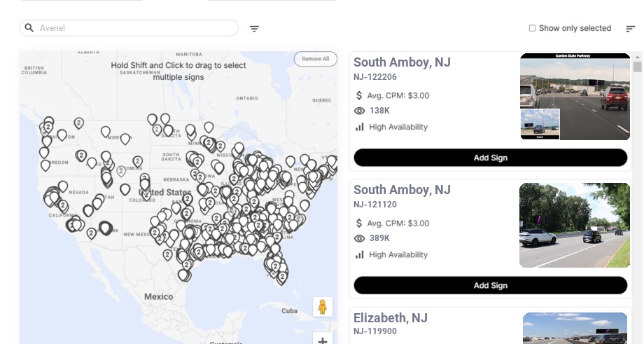Click the listings scrollbar thumb
644x344 pixels.
click(x=637, y=67)
